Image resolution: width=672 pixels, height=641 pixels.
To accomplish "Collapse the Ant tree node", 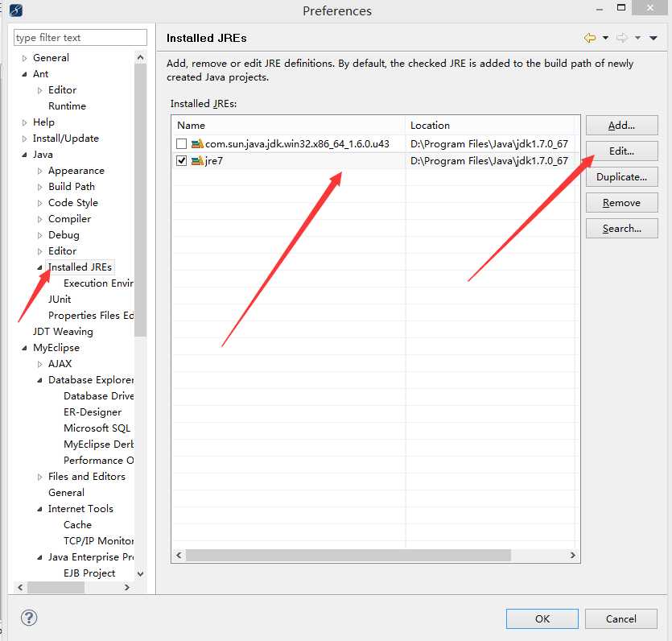I will pyautogui.click(x=24, y=74).
